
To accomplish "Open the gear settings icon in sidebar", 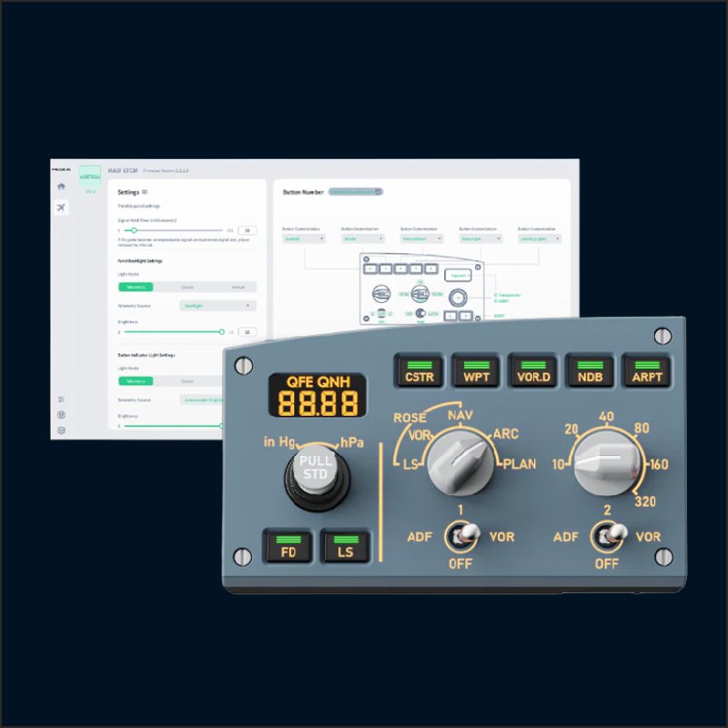I will 61,430.
